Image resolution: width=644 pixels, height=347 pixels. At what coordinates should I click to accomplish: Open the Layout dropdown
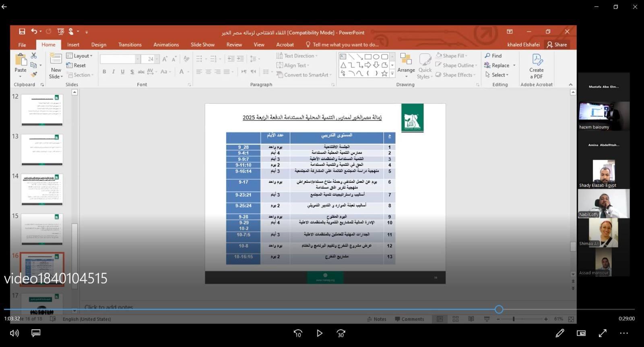pos(80,56)
